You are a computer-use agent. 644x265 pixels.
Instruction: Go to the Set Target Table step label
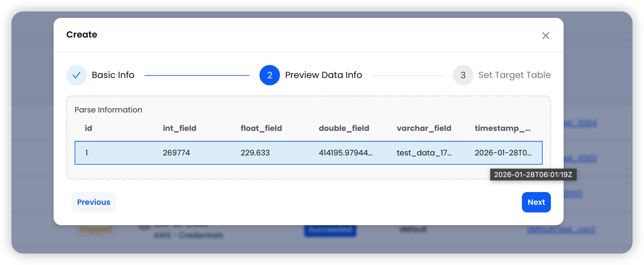[x=514, y=75]
